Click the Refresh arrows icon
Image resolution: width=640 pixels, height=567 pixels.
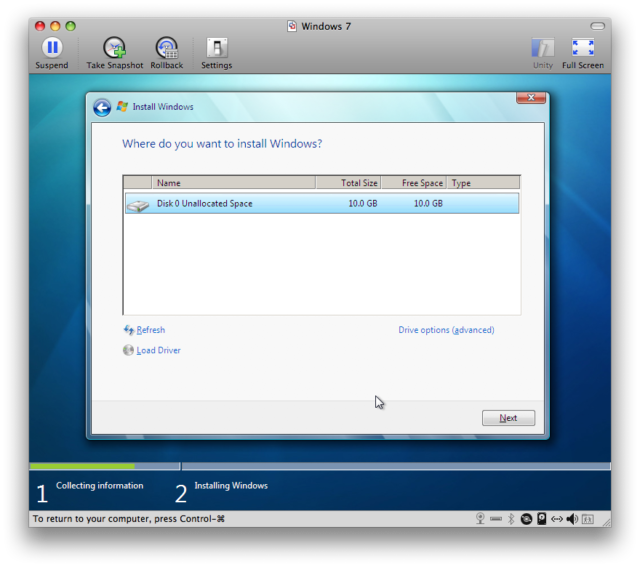[x=129, y=330]
